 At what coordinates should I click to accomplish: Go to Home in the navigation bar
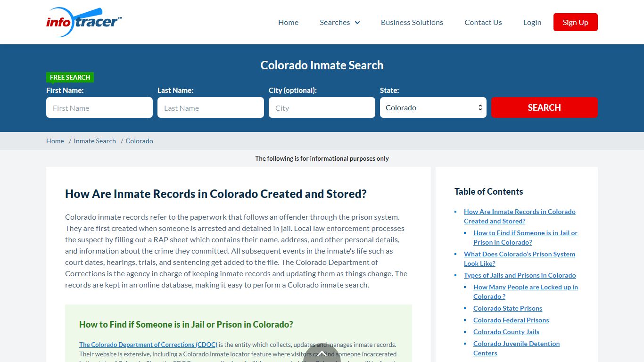[x=288, y=23]
